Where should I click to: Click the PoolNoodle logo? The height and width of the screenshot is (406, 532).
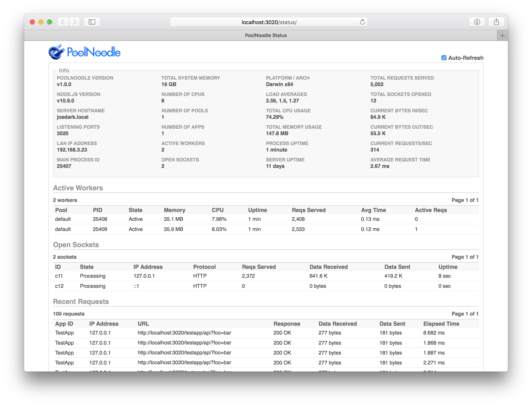tap(85, 51)
